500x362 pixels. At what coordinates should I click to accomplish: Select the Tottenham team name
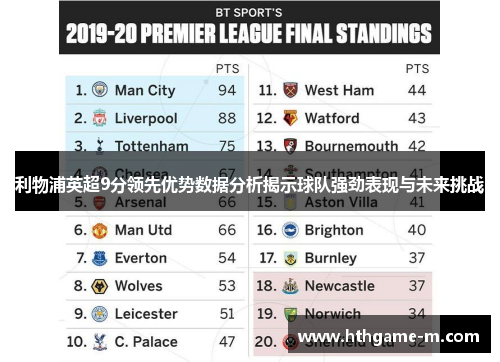point(152,146)
